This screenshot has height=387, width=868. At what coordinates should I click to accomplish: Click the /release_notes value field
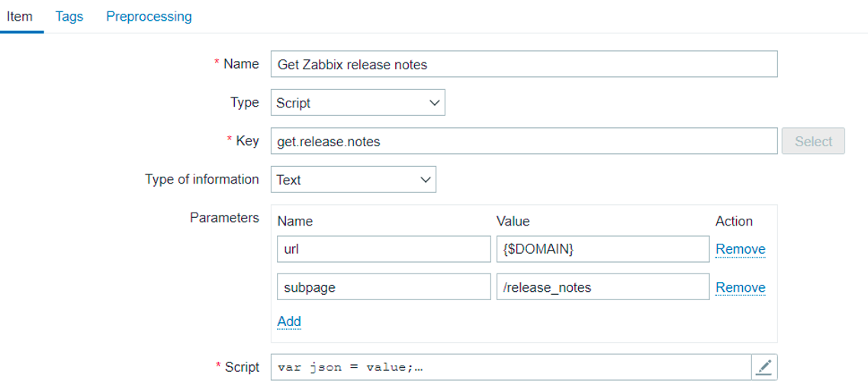(x=603, y=287)
